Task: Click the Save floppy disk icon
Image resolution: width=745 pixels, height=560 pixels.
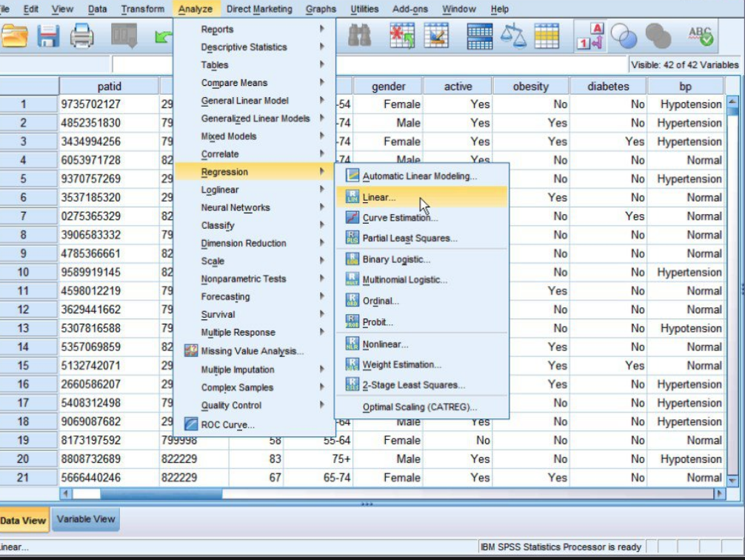Action: [x=48, y=36]
